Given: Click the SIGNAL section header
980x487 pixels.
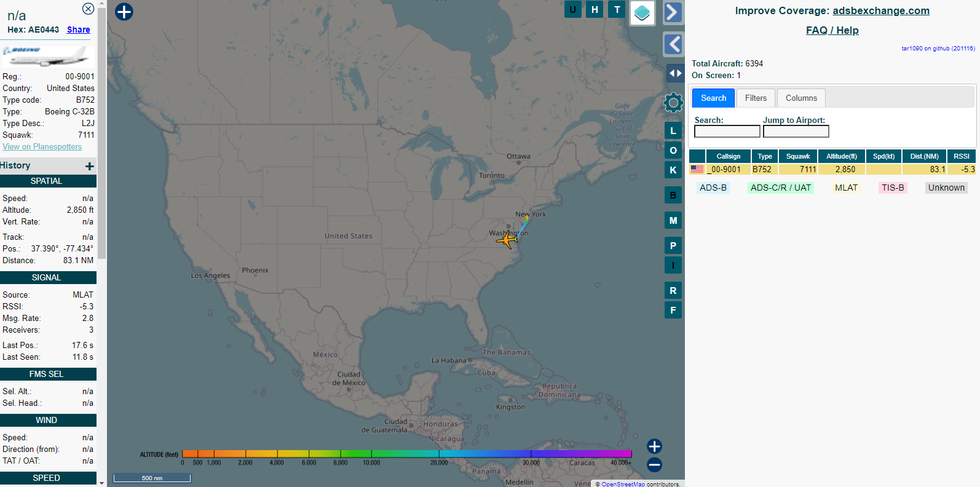Looking at the screenshot, I should click(48, 277).
